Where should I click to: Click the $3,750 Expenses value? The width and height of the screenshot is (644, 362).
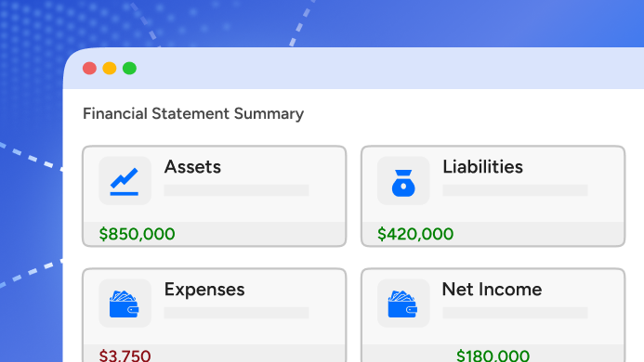125,356
